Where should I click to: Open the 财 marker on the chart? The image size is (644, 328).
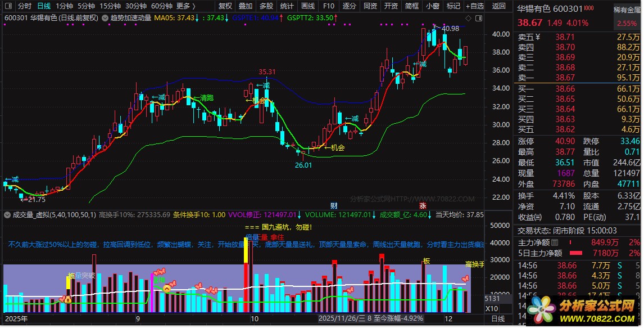coord(334,205)
